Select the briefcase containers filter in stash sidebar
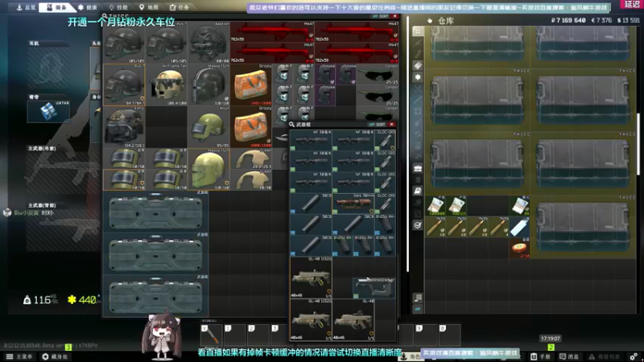Screen dimensions: 644x362 click(x=418, y=168)
